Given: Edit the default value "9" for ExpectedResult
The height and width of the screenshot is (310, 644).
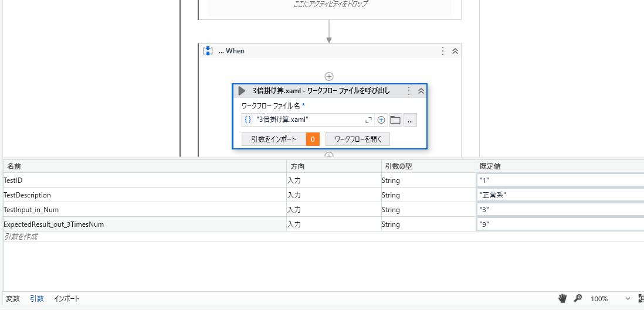Looking at the screenshot, I should [x=560, y=224].
